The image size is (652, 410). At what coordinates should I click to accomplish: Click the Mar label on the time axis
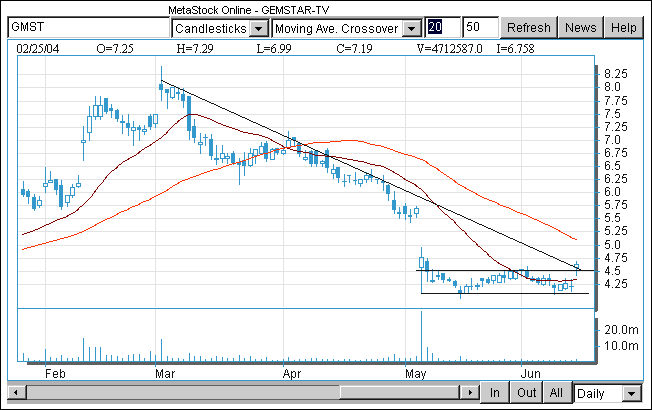[x=165, y=373]
